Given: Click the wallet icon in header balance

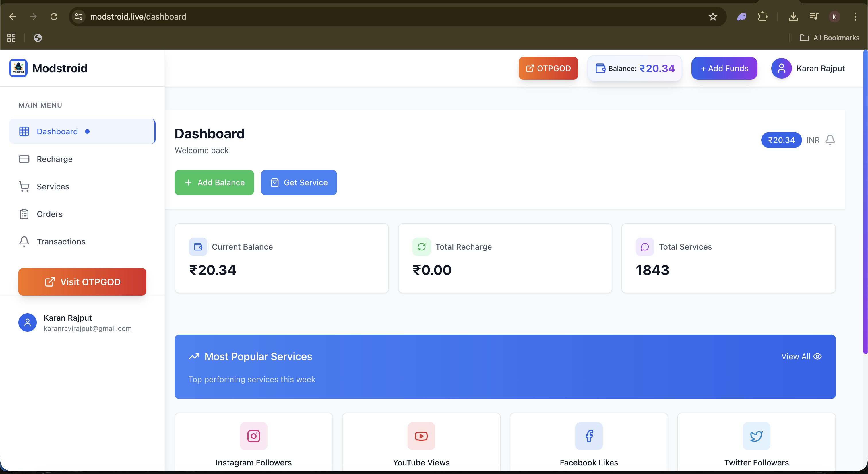Looking at the screenshot, I should (600, 68).
